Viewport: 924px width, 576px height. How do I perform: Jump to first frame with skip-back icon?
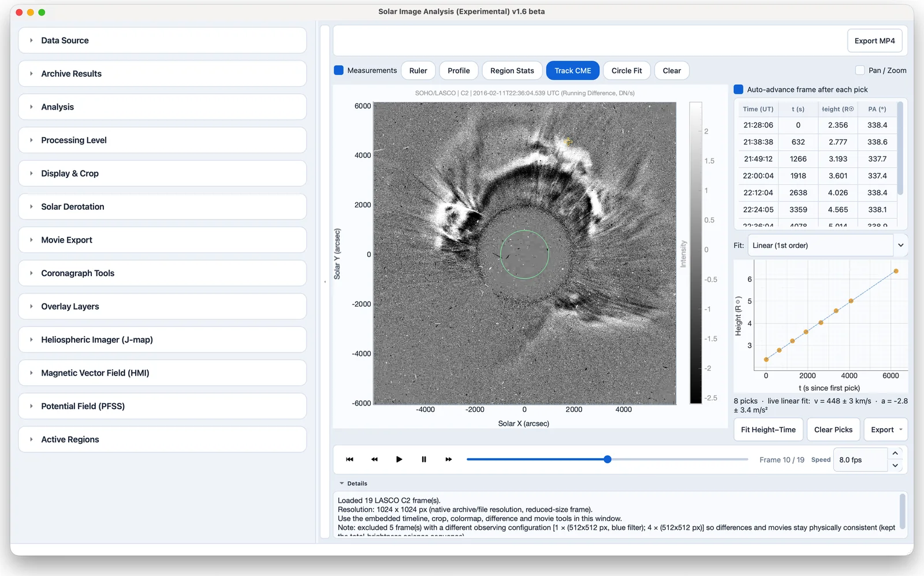pyautogui.click(x=349, y=459)
